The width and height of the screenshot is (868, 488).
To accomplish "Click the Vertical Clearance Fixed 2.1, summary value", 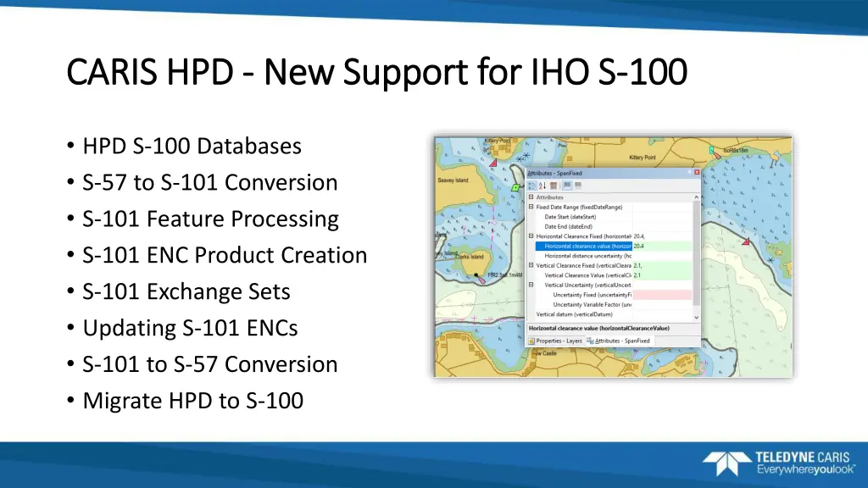I will (637, 265).
